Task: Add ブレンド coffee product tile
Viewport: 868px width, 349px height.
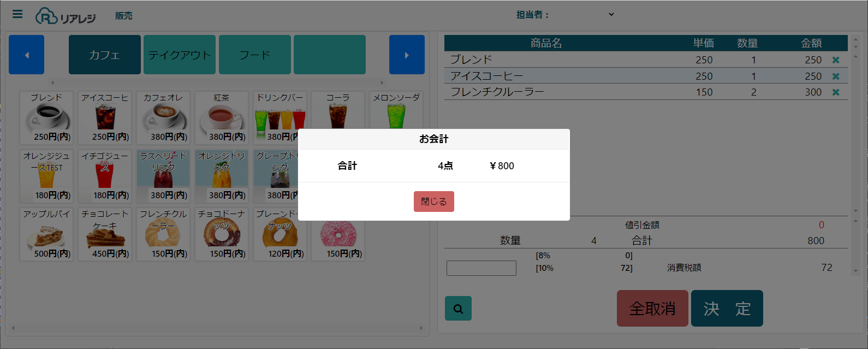Action: pos(46,117)
